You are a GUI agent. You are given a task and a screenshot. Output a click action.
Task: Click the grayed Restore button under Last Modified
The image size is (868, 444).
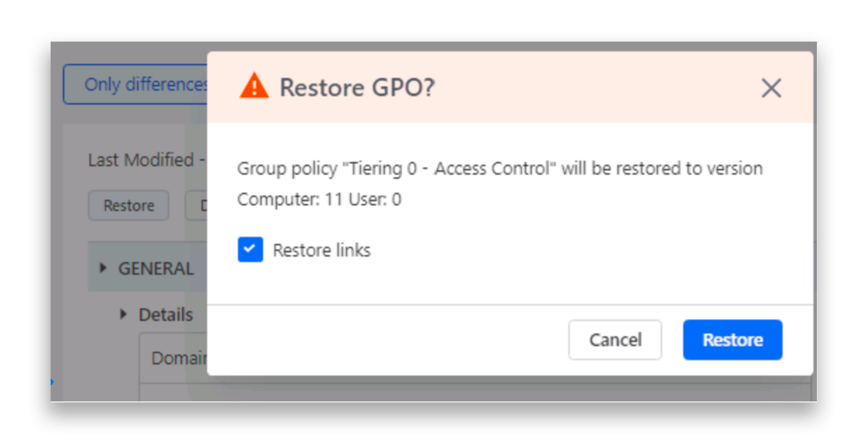point(129,206)
